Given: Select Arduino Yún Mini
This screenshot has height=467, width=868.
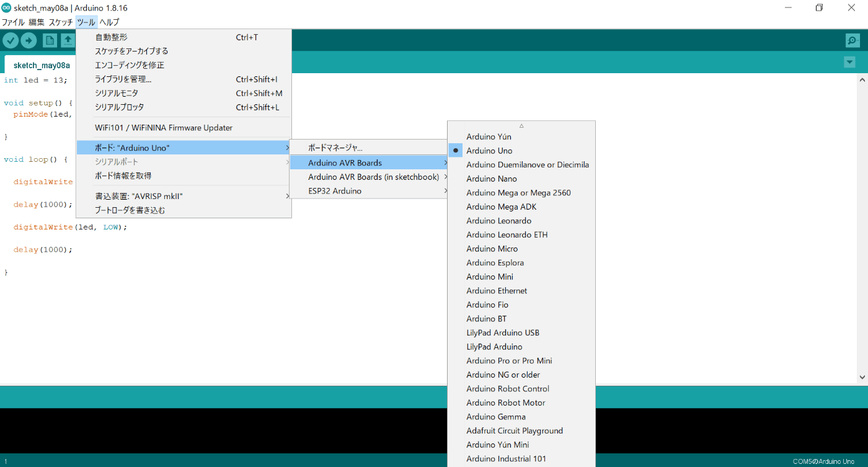Looking at the screenshot, I should (521, 445).
